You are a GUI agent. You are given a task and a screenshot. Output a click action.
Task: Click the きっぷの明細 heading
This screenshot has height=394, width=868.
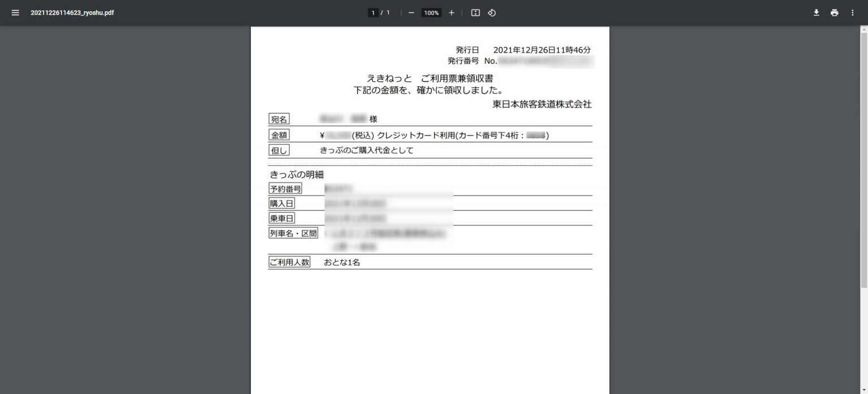[297, 174]
